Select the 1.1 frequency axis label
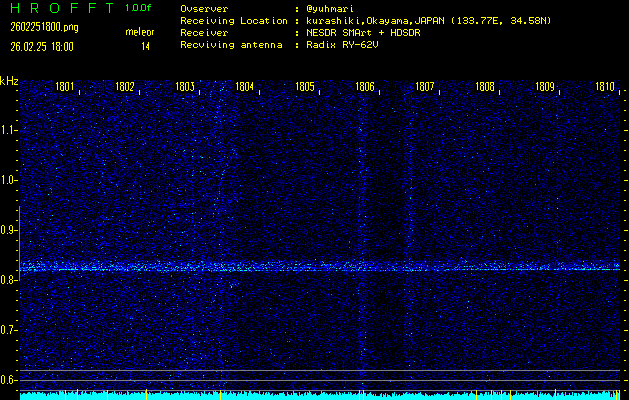 tap(9, 130)
